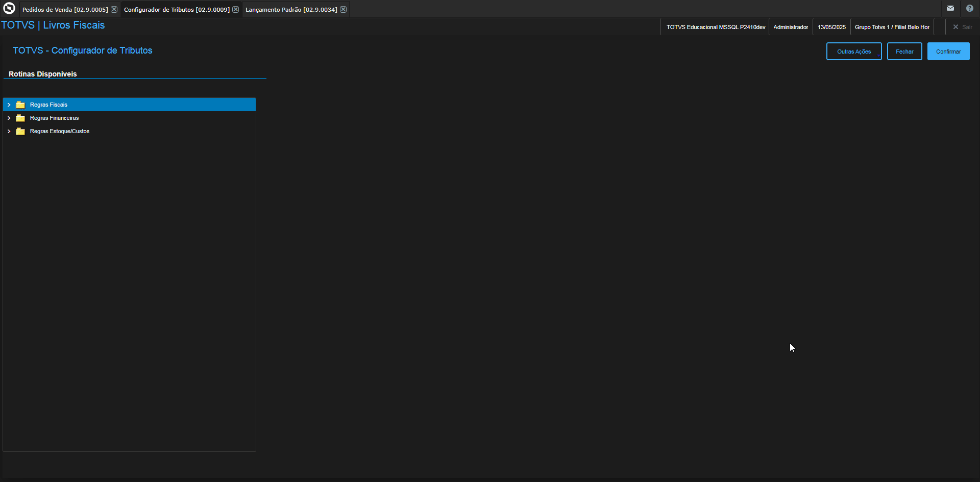Click the TOTVS - Configurador de Tributos heading
Screen dimensions: 980x482
click(83, 50)
